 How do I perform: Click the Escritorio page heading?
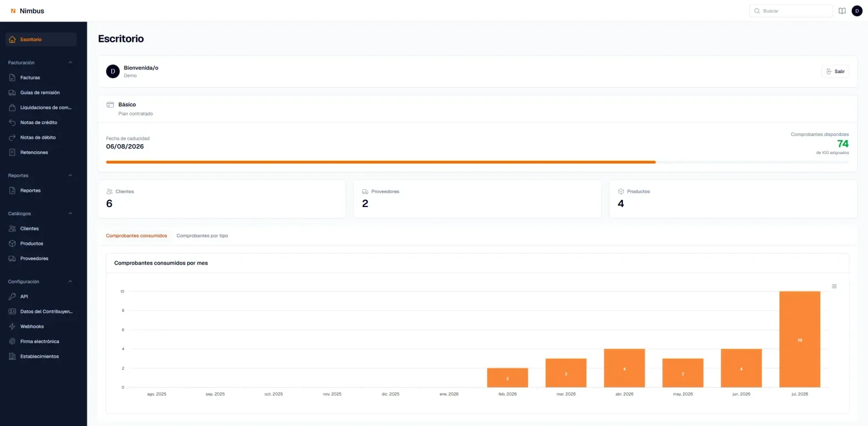coord(121,38)
